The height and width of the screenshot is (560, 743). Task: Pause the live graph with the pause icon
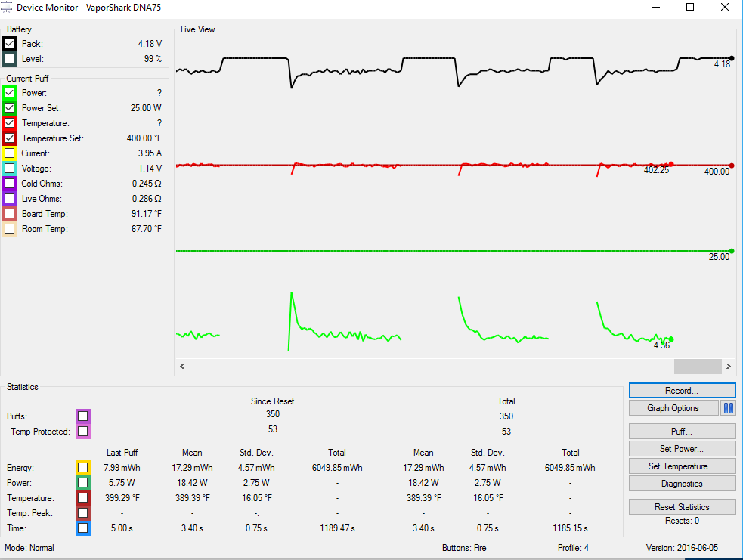tap(729, 408)
